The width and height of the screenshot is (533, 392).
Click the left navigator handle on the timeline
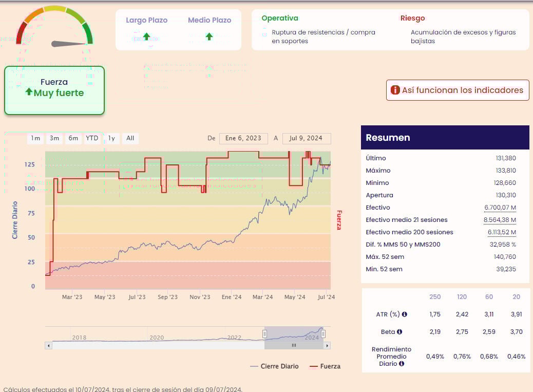tap(265, 334)
